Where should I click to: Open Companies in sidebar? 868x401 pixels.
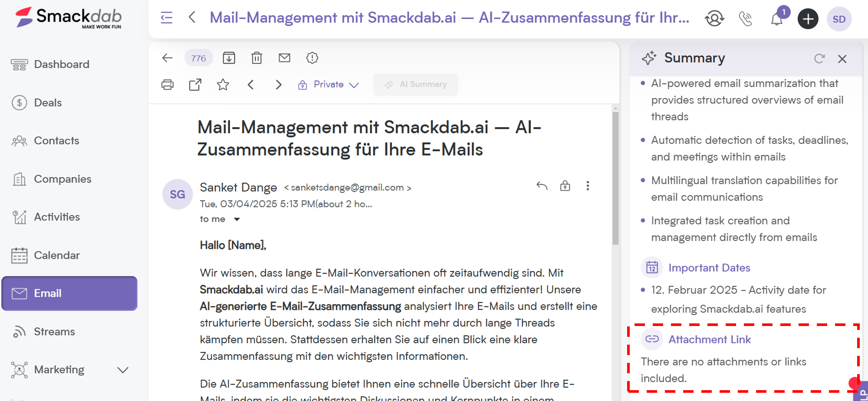pos(62,179)
